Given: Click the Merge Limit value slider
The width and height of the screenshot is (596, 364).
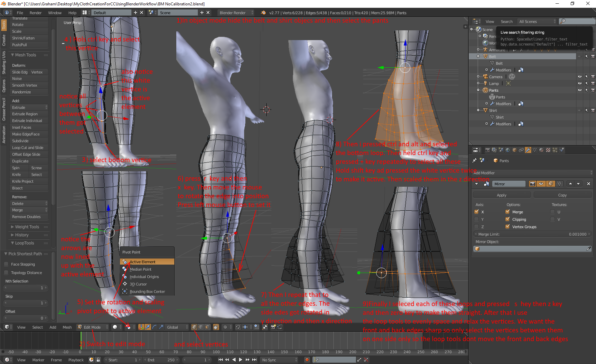Looking at the screenshot, I should [x=532, y=234].
